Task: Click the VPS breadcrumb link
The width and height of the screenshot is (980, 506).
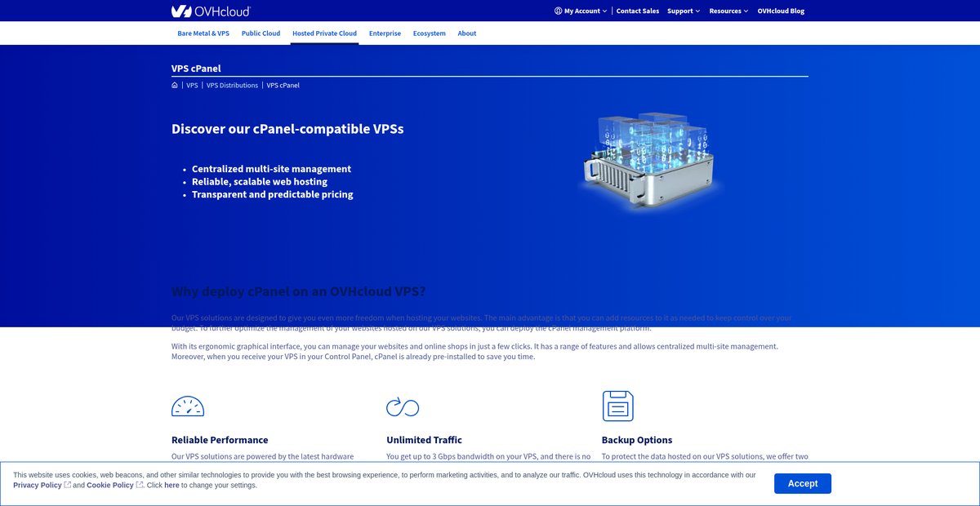Action: [x=192, y=85]
